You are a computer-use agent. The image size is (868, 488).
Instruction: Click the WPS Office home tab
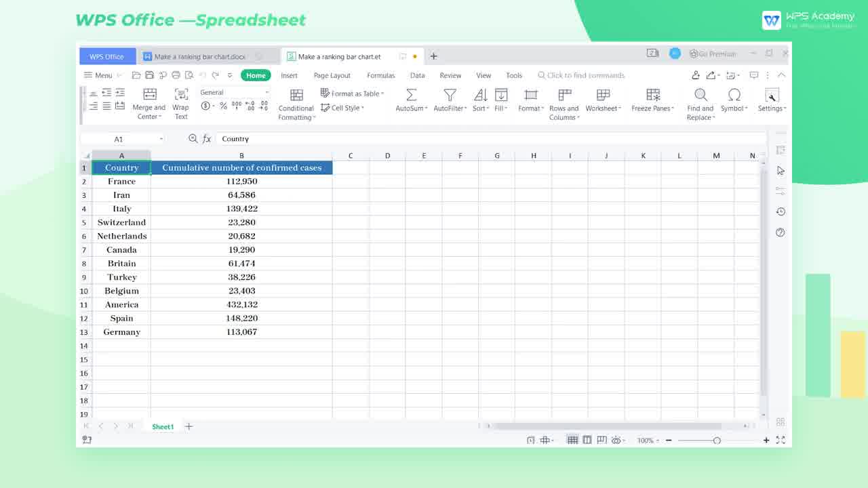click(x=107, y=56)
